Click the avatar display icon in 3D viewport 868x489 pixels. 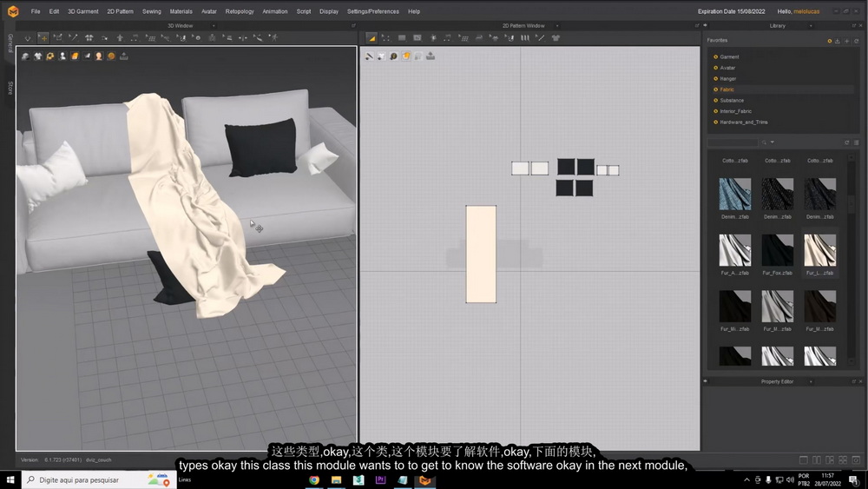pos(62,56)
